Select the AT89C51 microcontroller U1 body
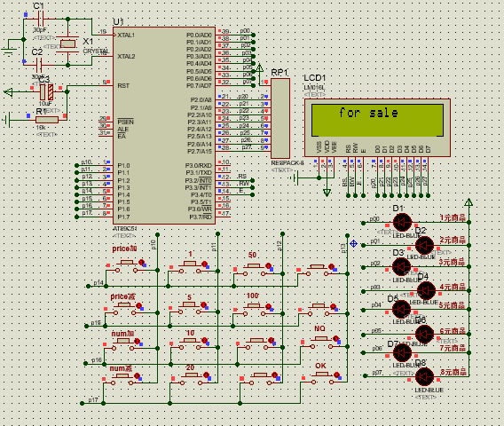This screenshot has height=426, width=504. [x=164, y=126]
